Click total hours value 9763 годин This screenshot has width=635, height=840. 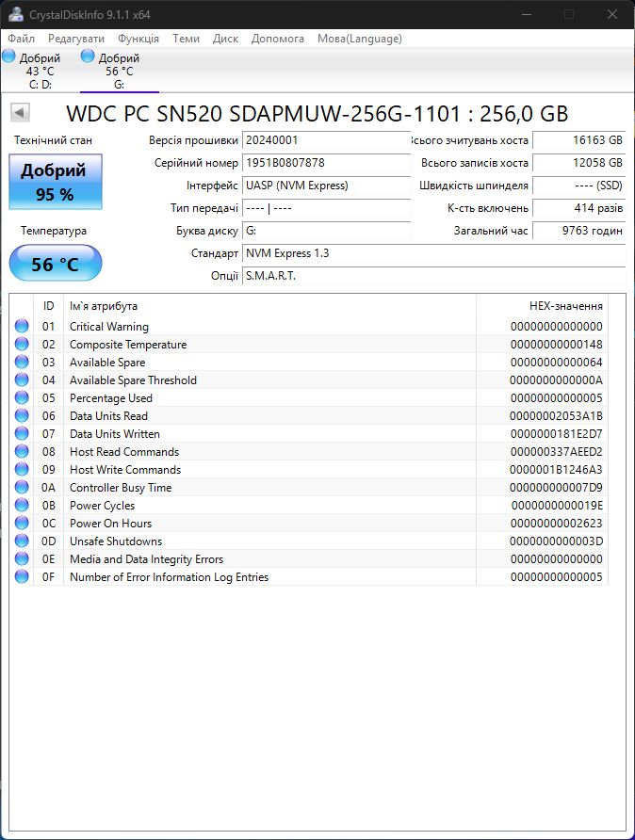coord(578,231)
